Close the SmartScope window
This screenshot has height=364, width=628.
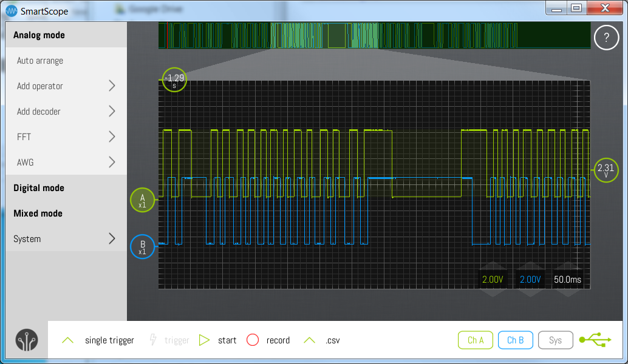605,8
